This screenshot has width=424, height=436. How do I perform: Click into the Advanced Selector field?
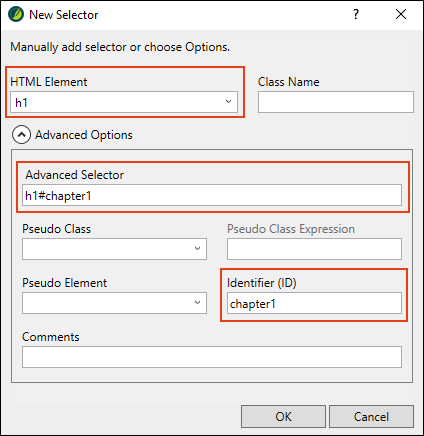212,195
